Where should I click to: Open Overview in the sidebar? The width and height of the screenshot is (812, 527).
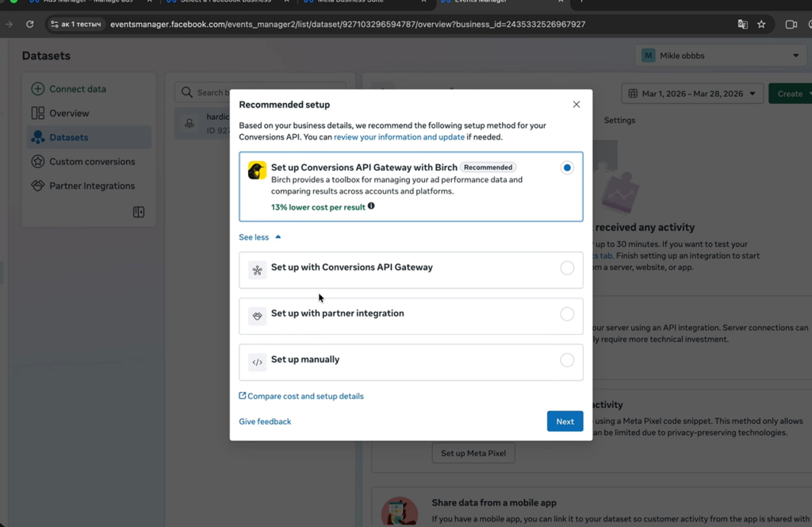(x=89, y=113)
